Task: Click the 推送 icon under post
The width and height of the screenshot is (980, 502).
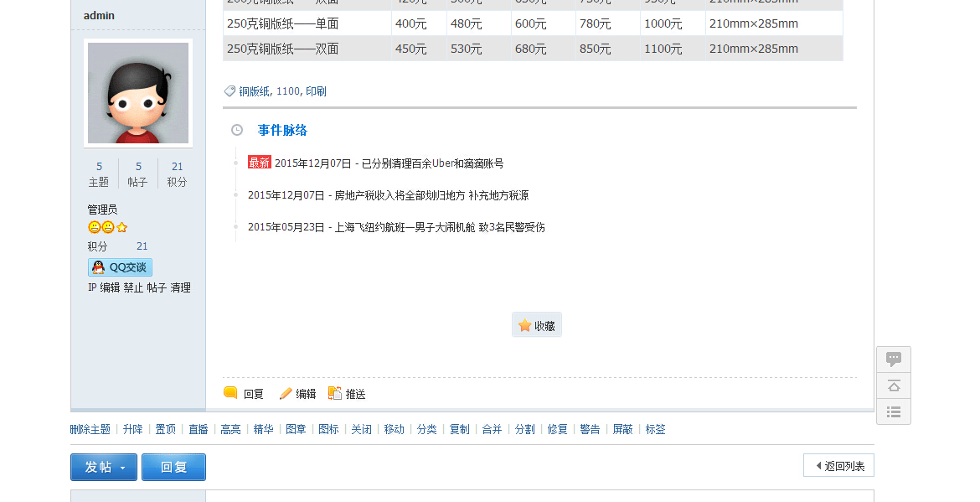Action: pyautogui.click(x=335, y=393)
